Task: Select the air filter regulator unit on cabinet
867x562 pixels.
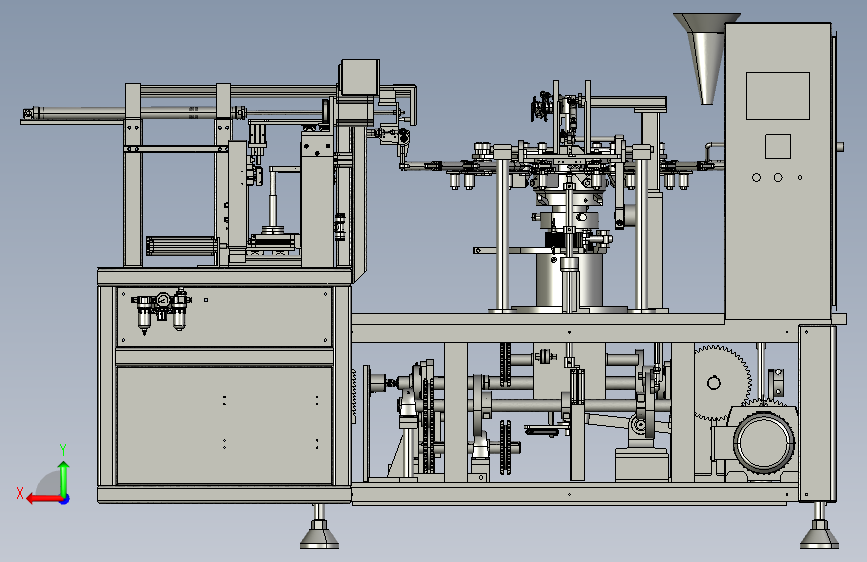Action: [x=161, y=311]
